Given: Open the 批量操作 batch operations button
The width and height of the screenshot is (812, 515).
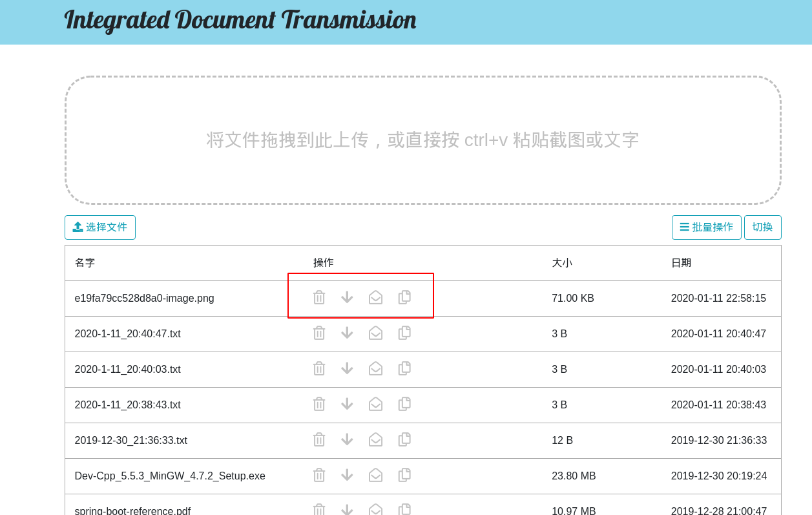Looking at the screenshot, I should (x=706, y=227).
